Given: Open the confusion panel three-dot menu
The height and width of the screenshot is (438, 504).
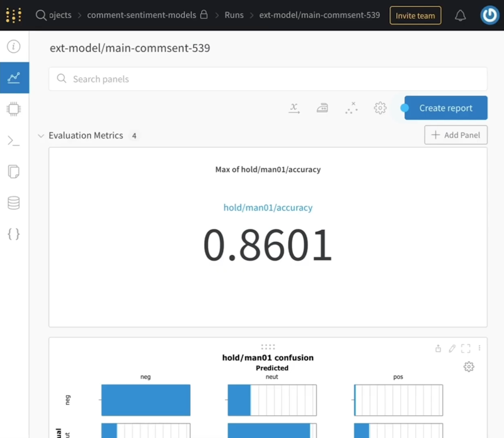Looking at the screenshot, I should click(x=479, y=348).
